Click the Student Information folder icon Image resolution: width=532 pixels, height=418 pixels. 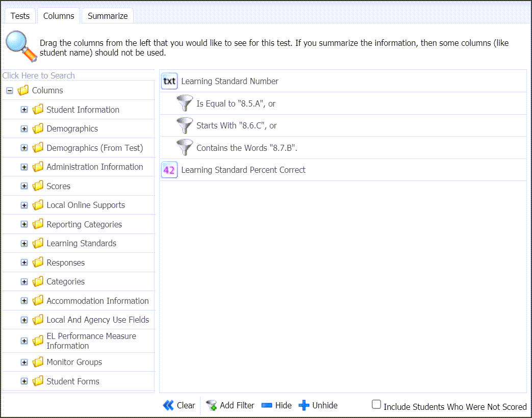[x=38, y=110]
